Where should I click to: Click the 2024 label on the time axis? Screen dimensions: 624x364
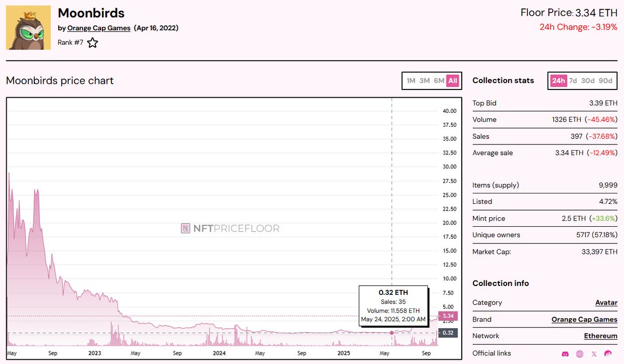coord(218,353)
